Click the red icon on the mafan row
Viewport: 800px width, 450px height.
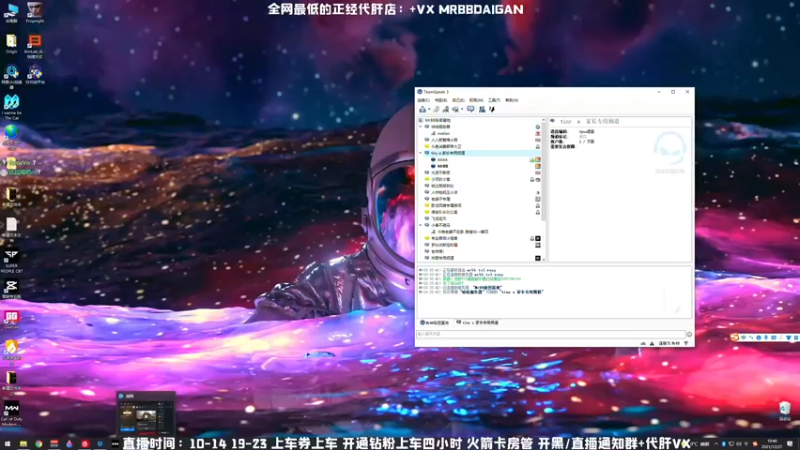coord(538,134)
